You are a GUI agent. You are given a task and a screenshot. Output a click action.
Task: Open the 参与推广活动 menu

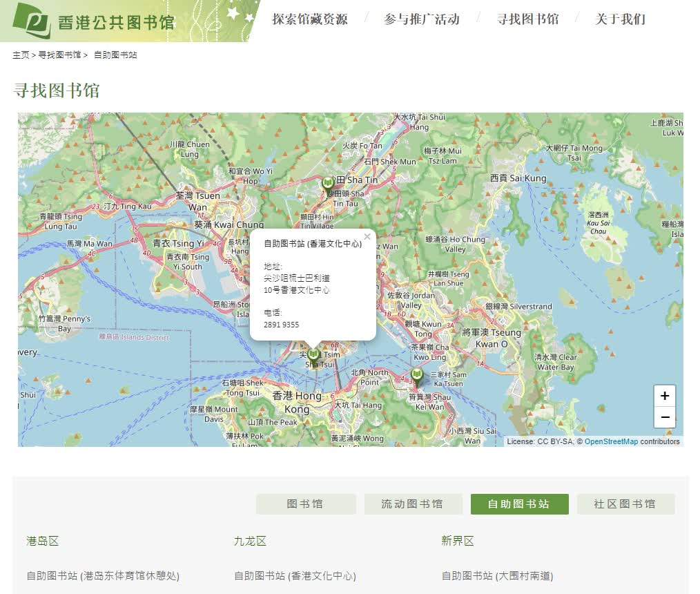[x=421, y=19]
